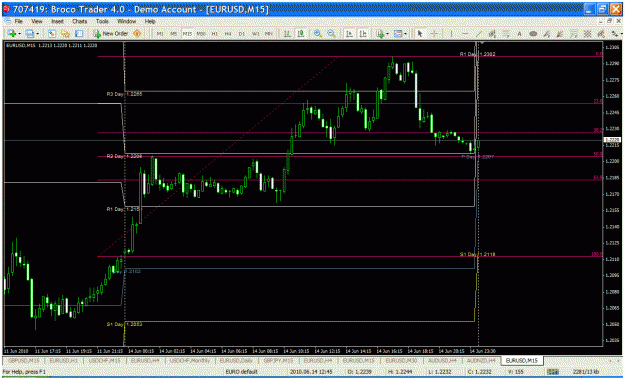Toggle chart auto scroll
The height and width of the screenshot is (378, 625).
349,34
